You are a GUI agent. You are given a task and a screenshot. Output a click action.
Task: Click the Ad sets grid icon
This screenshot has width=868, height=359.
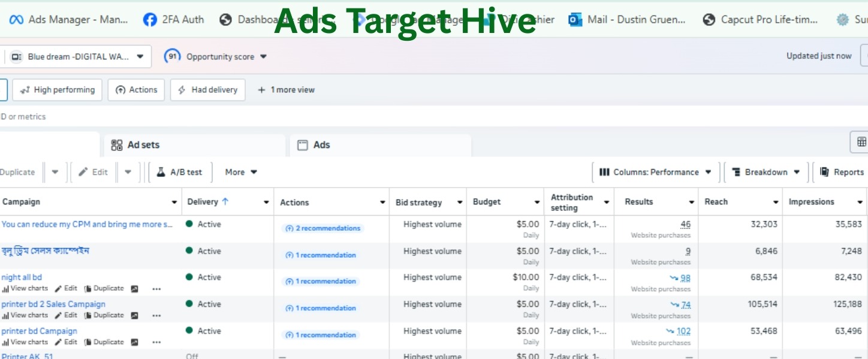[x=117, y=145]
